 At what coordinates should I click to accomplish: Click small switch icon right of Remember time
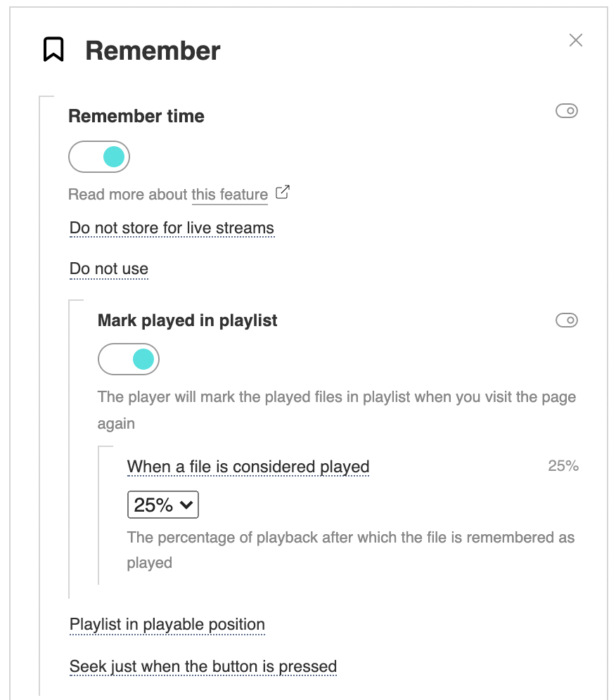[566, 111]
